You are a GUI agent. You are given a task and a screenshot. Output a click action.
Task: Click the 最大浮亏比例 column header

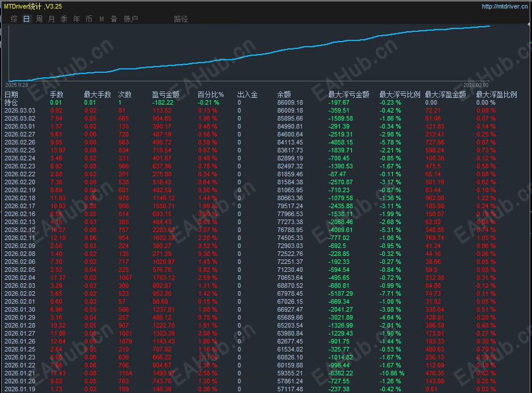point(400,94)
